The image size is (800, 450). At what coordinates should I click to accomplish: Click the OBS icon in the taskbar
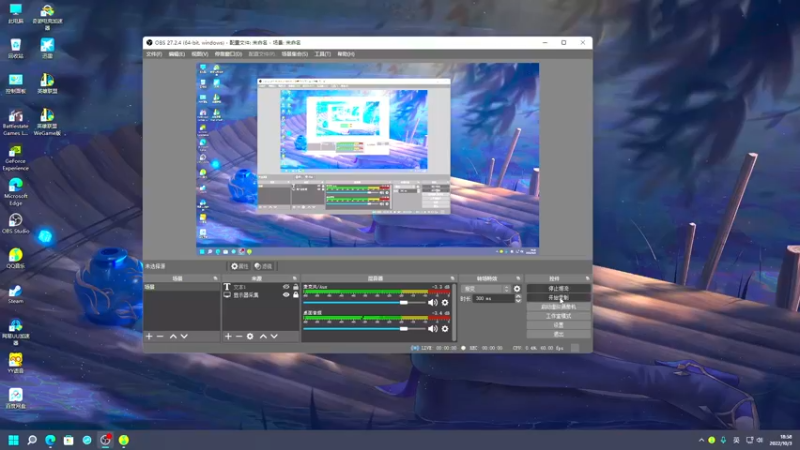tap(106, 440)
